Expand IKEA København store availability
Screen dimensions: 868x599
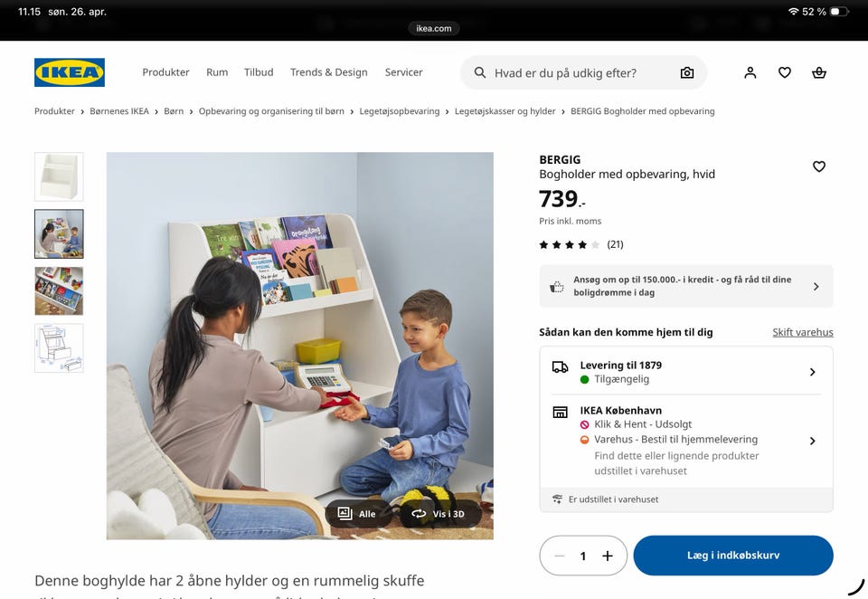(686, 441)
